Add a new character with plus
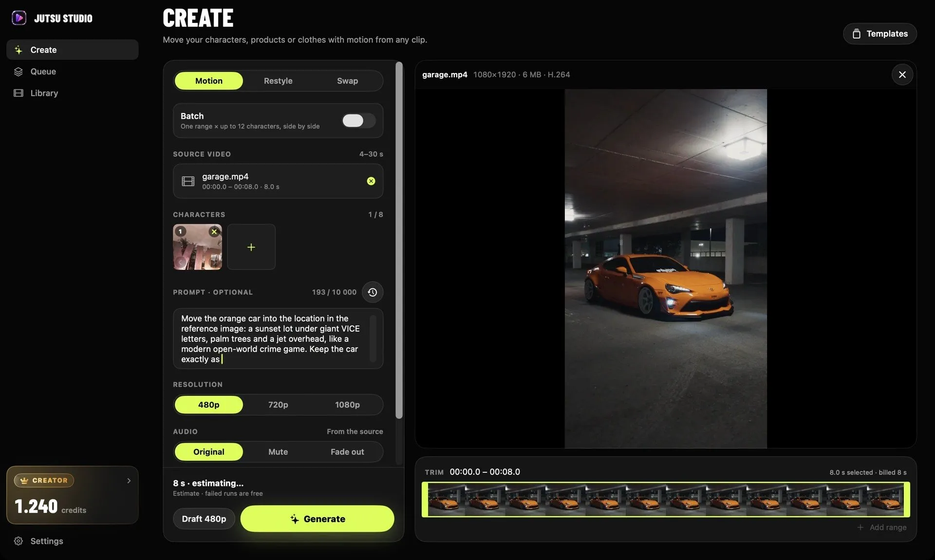 (251, 247)
